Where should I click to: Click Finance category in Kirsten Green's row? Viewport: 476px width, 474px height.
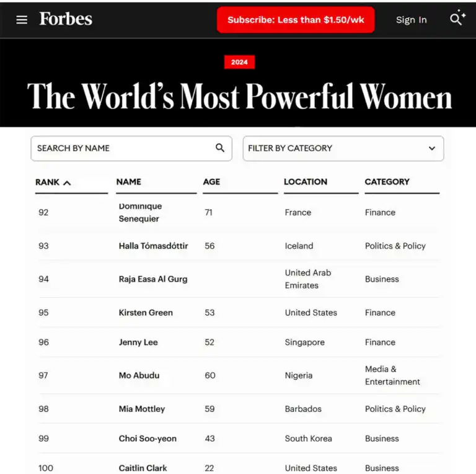click(380, 312)
